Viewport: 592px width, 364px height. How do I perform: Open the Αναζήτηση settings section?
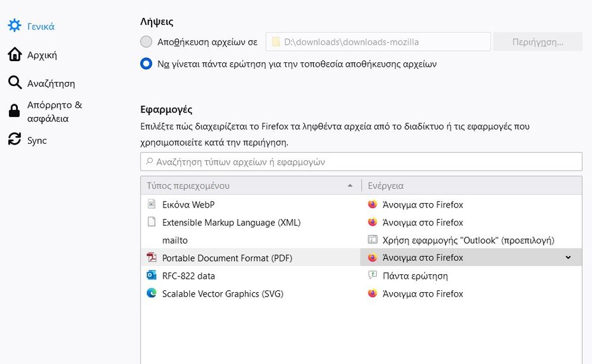pyautogui.click(x=51, y=83)
